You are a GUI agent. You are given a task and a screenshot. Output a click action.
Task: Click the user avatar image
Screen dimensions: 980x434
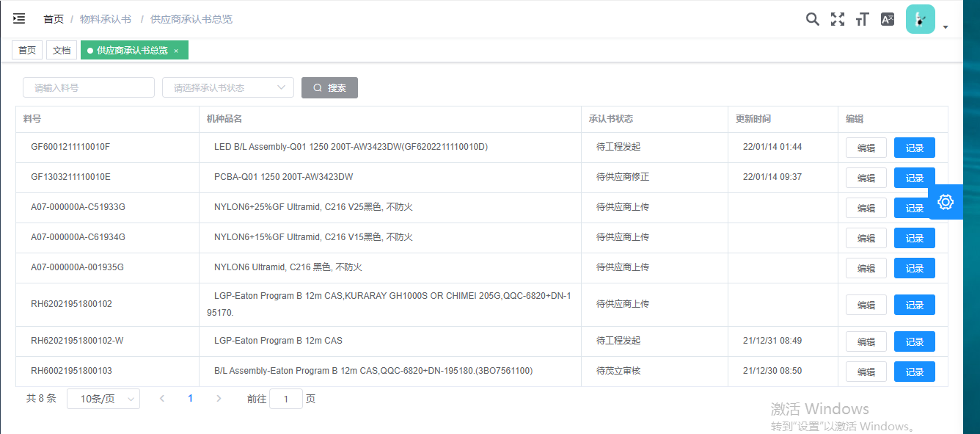coord(920,19)
